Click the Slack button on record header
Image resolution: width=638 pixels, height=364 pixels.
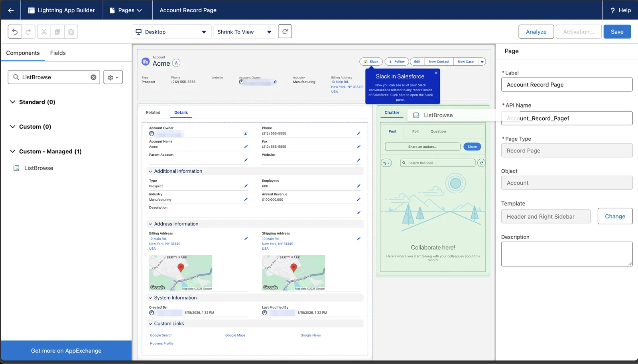coord(371,62)
